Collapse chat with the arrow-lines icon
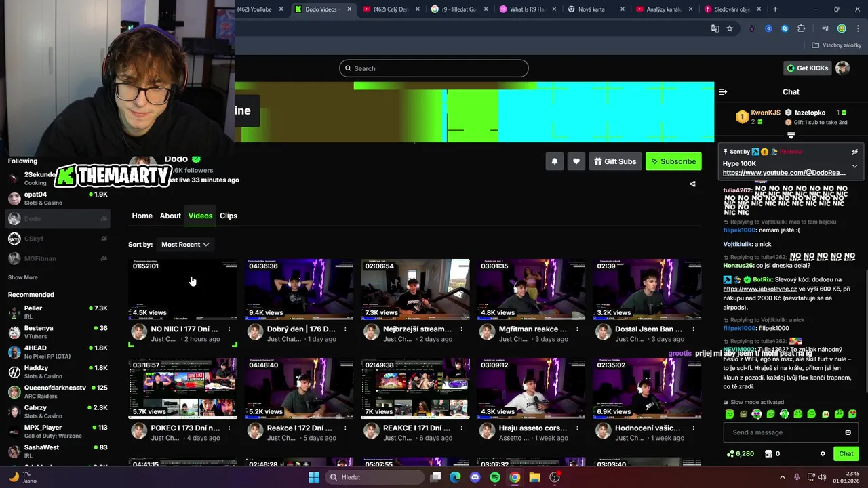This screenshot has height=488, width=868. [x=723, y=91]
